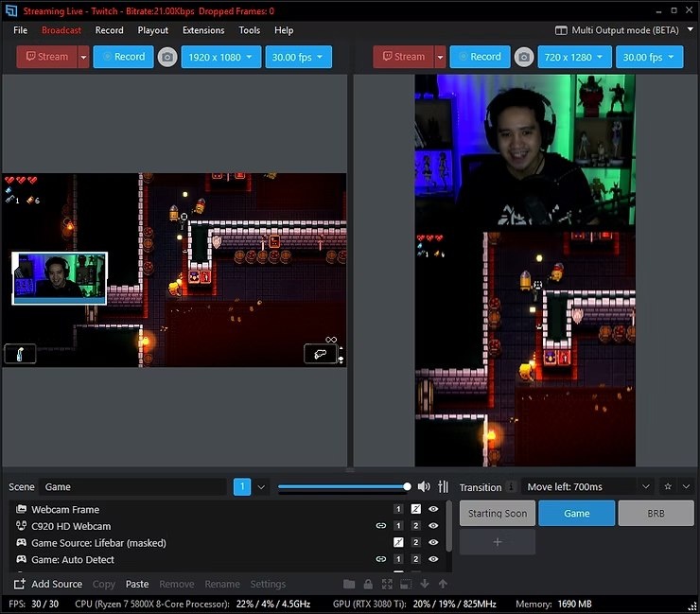This screenshot has width=700, height=614.
Task: Click the lock icon in the source toolbar
Action: [x=368, y=584]
